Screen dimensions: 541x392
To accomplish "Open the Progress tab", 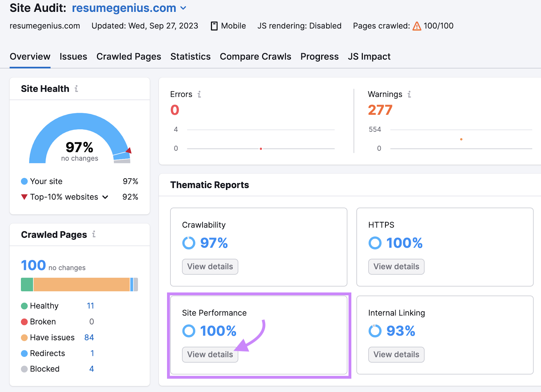I will click(320, 56).
